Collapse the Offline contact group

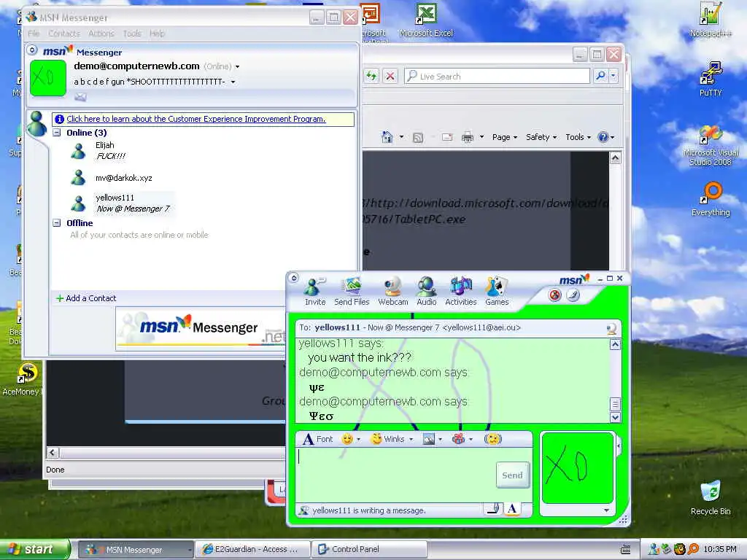[x=57, y=223]
